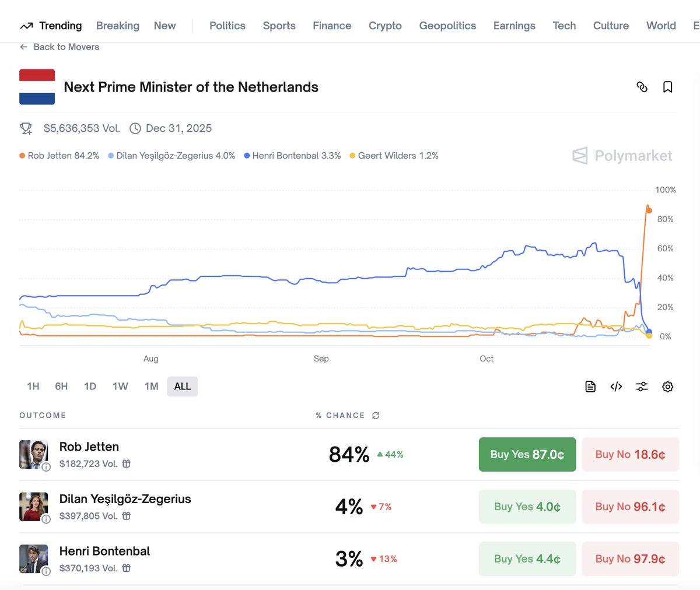Screen dimensions: 700x590
Task: Refresh the % Chance values
Action: pos(375,416)
